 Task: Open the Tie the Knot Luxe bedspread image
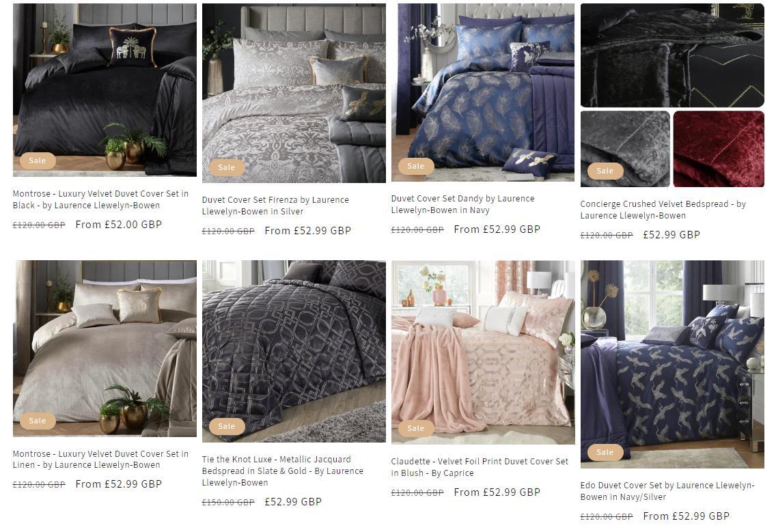click(x=294, y=352)
